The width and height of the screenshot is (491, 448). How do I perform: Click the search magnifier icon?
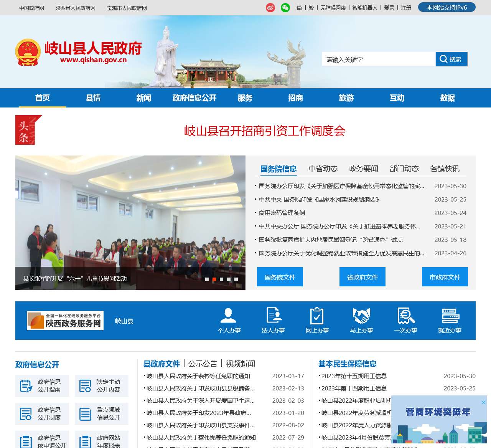pos(443,59)
